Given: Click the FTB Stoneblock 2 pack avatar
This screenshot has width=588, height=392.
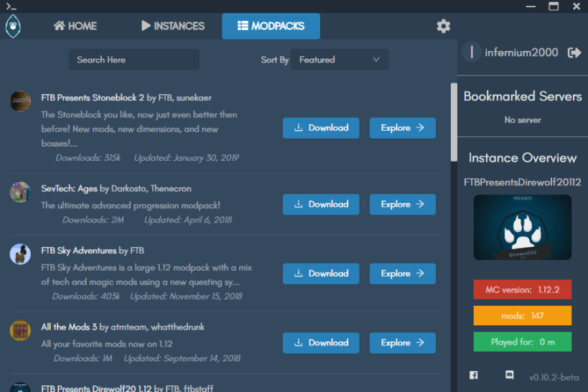Looking at the screenshot, I should pyautogui.click(x=20, y=101).
